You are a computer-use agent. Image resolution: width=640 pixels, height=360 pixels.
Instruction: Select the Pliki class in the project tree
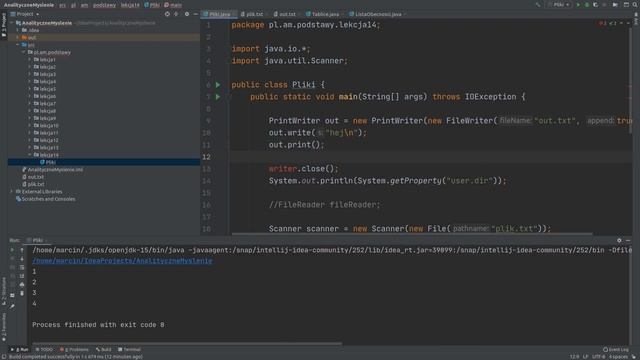point(51,162)
